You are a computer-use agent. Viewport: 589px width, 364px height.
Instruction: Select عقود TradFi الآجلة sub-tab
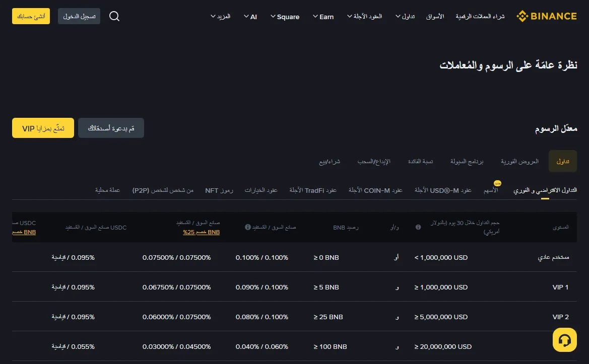(x=313, y=190)
